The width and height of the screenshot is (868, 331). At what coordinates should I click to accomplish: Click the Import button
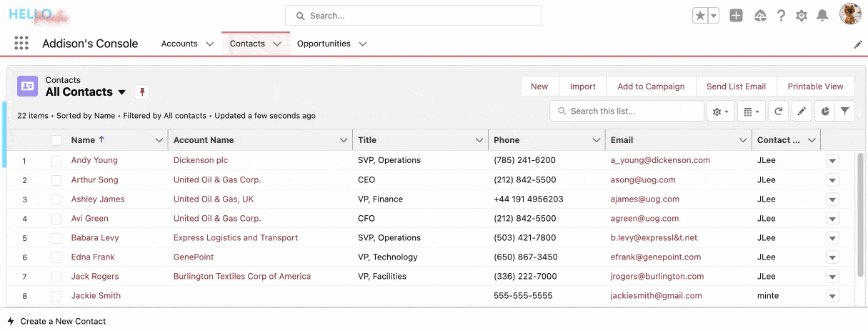(583, 87)
